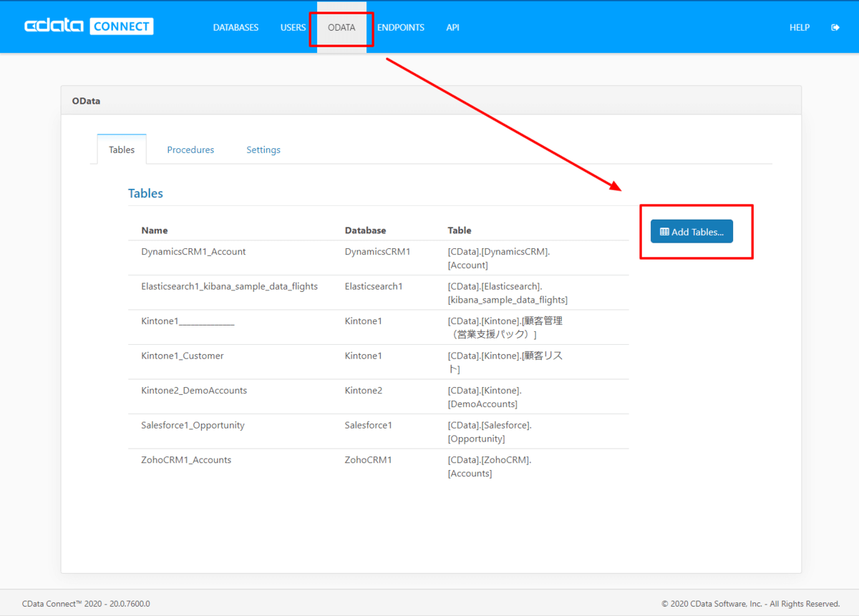The image size is (859, 616).
Task: Click the logout icon in header
Action: [835, 27]
